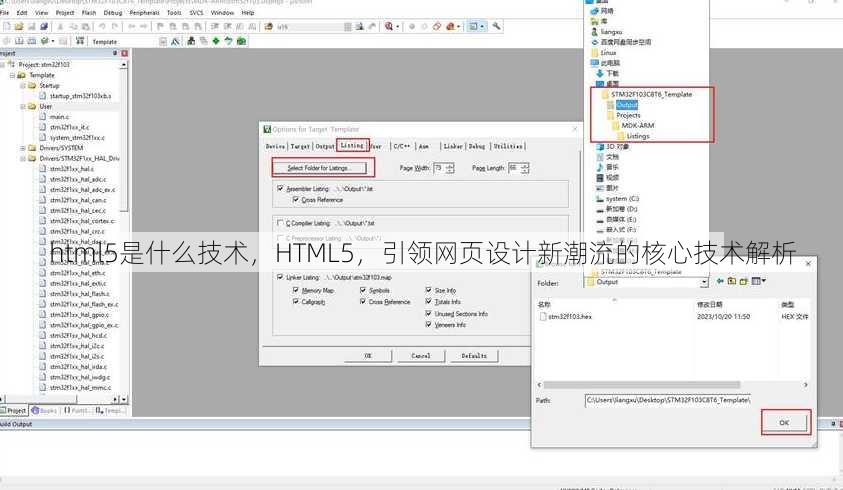Screen dimensions: 843x490
Task: Click the back arrow in folder browser
Action: (x=719, y=281)
